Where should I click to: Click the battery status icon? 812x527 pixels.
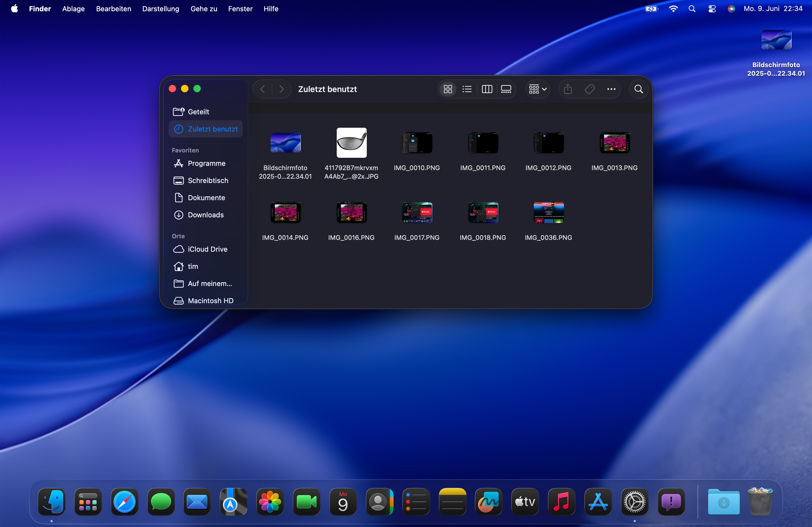tap(651, 9)
